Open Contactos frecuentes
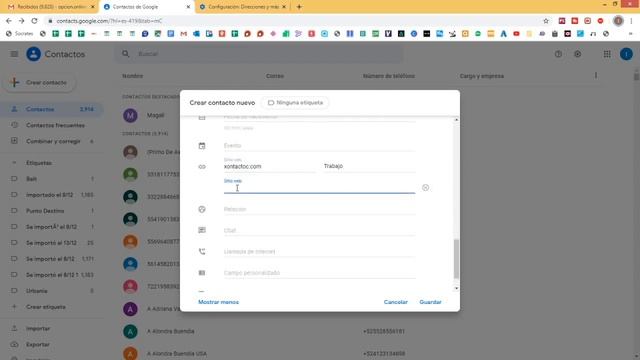640x360 pixels. 51,125
